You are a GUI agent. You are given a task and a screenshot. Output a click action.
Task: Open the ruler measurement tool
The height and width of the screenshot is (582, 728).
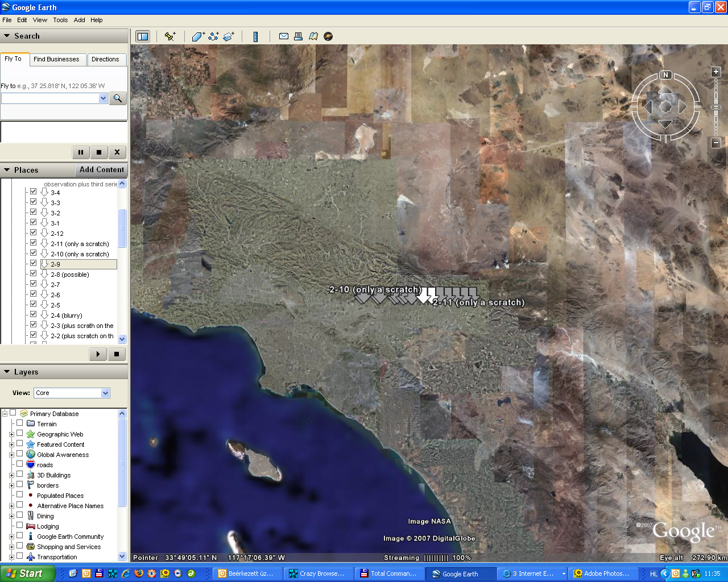pyautogui.click(x=256, y=36)
